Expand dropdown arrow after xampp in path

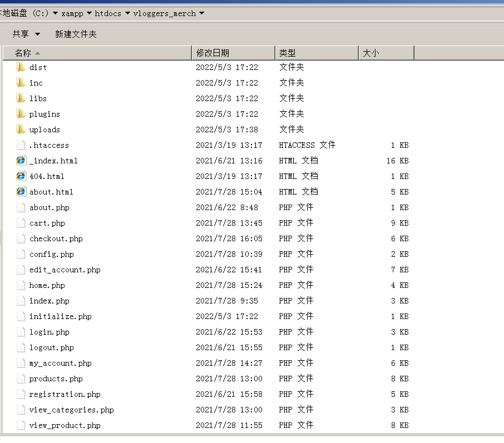(x=89, y=13)
